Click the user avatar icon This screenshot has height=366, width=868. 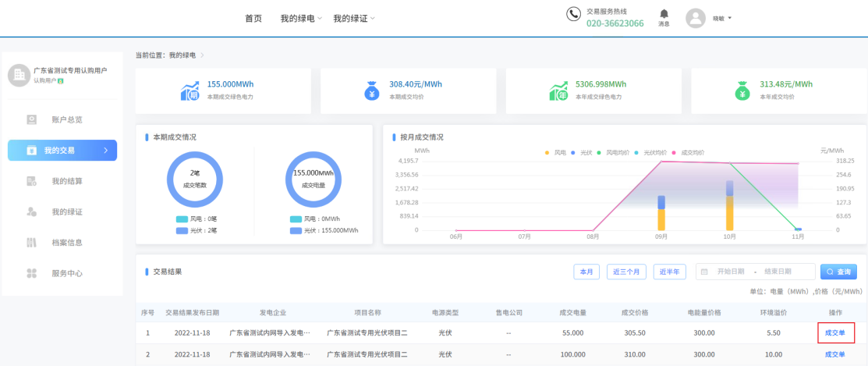click(695, 18)
